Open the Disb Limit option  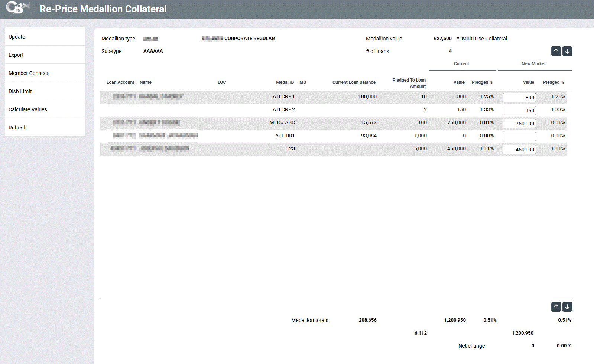(x=20, y=91)
